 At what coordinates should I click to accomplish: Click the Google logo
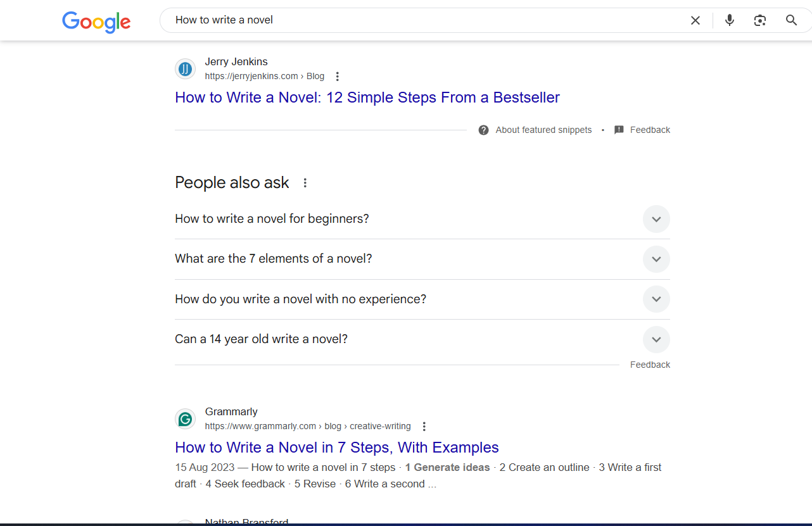click(x=96, y=22)
